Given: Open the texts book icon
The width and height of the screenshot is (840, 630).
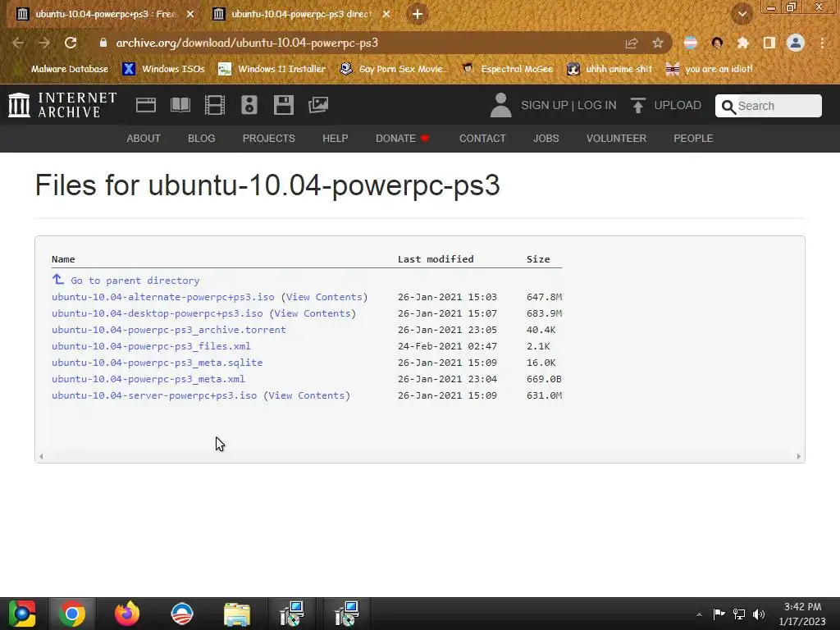Looking at the screenshot, I should tap(180, 105).
